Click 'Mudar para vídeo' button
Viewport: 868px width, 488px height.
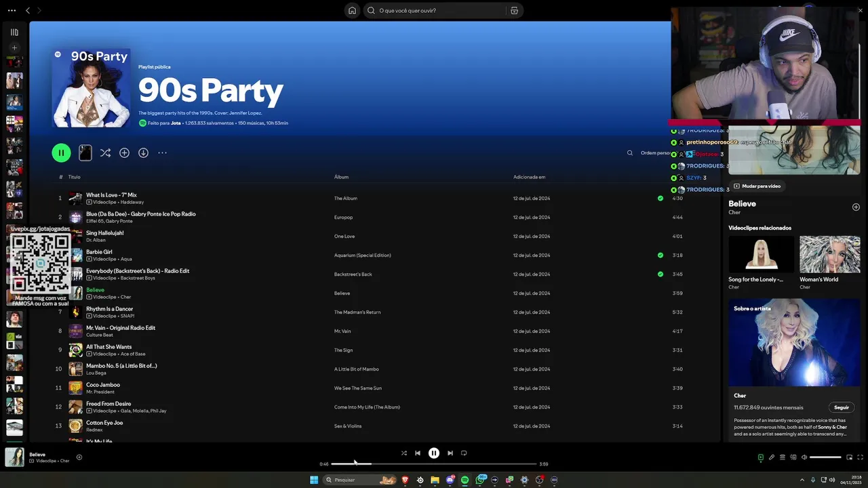tap(757, 186)
